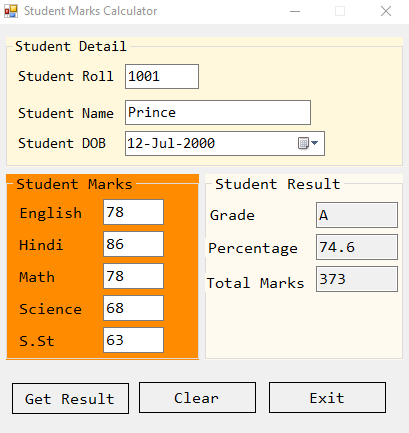Open the Student DOB calendar dropdown
Screen dimensions: 409x433
click(308, 143)
